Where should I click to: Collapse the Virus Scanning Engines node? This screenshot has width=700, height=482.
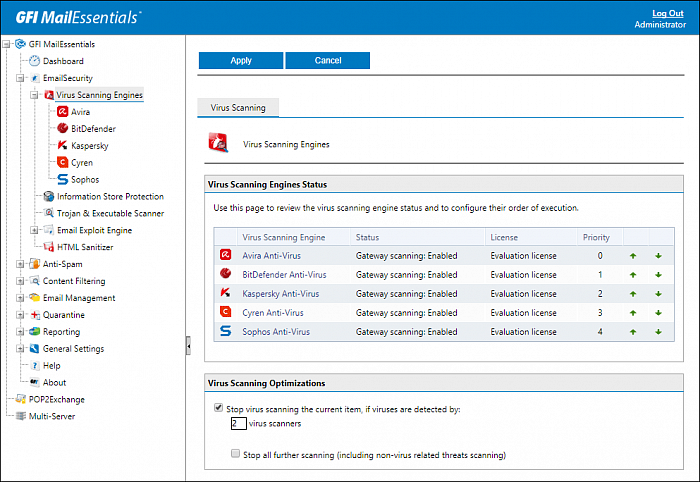34,95
